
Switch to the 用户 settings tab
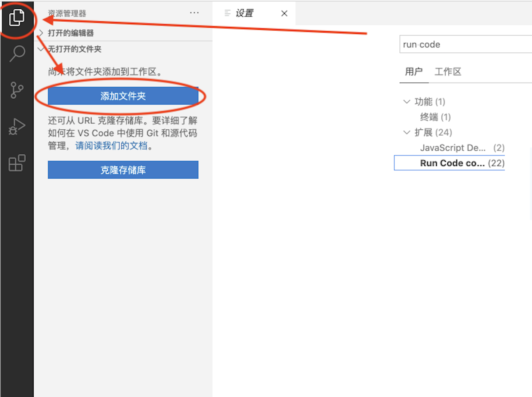(x=414, y=71)
